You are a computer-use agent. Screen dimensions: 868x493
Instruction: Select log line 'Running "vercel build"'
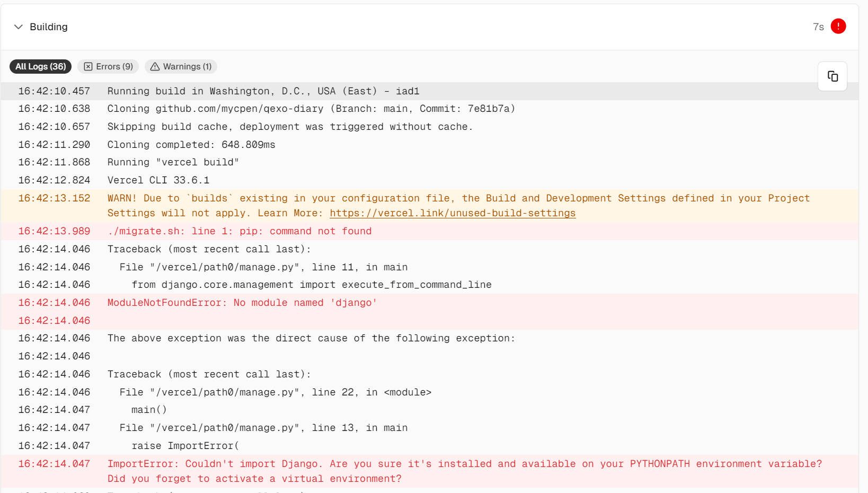[x=430, y=162]
